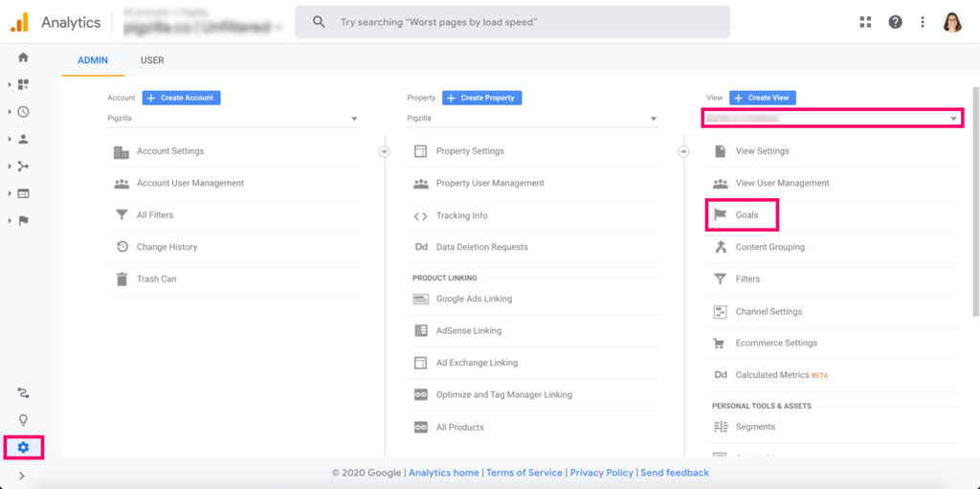Screen dimensions: 980x489
Task: Open the Property dropdown showing Pigzilla
Action: pos(533,119)
